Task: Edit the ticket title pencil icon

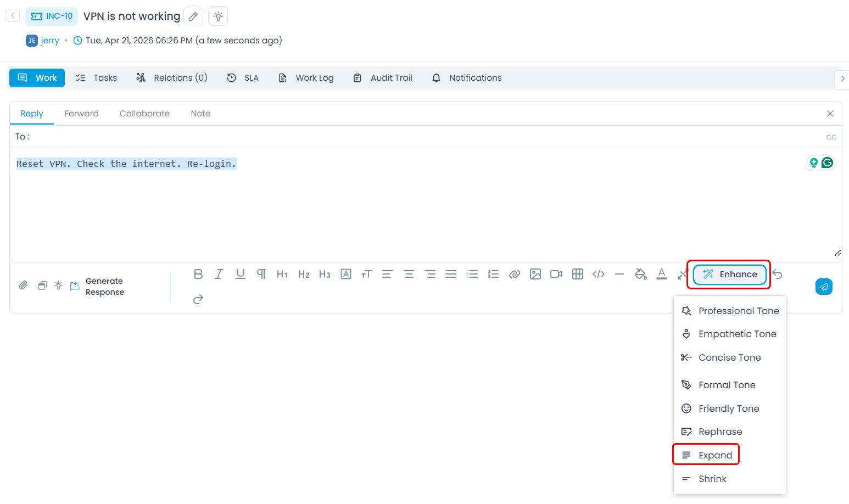Action: [x=193, y=16]
